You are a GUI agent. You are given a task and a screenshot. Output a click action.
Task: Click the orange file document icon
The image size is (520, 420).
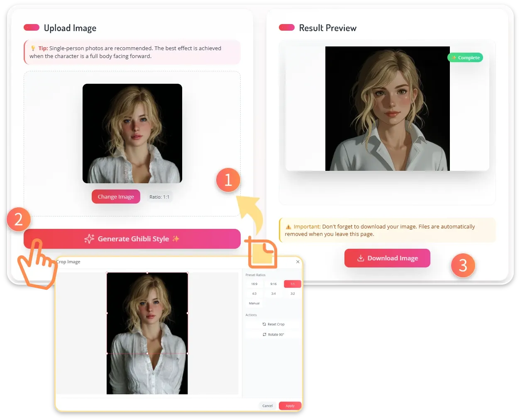[x=263, y=253]
